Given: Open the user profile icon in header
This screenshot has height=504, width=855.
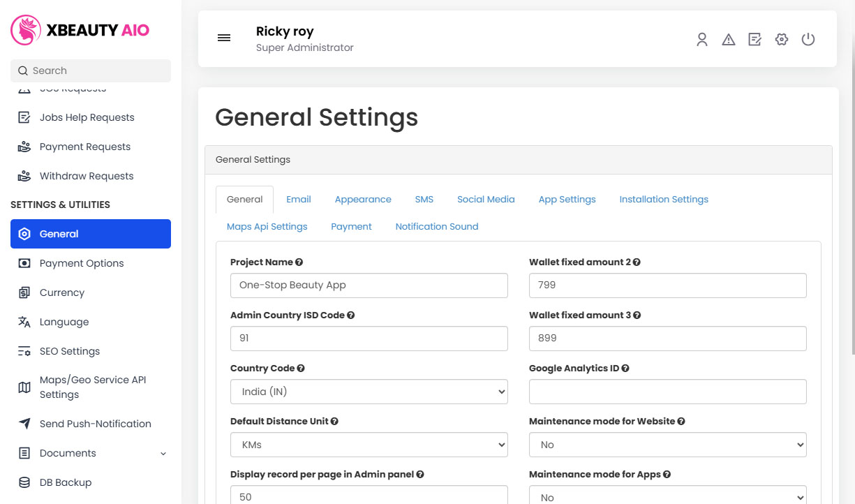Looking at the screenshot, I should 701,40.
